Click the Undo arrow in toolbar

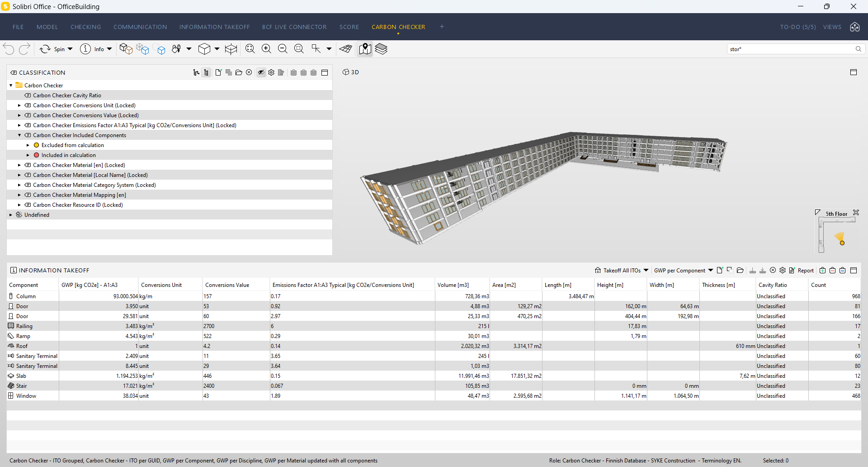(9, 49)
